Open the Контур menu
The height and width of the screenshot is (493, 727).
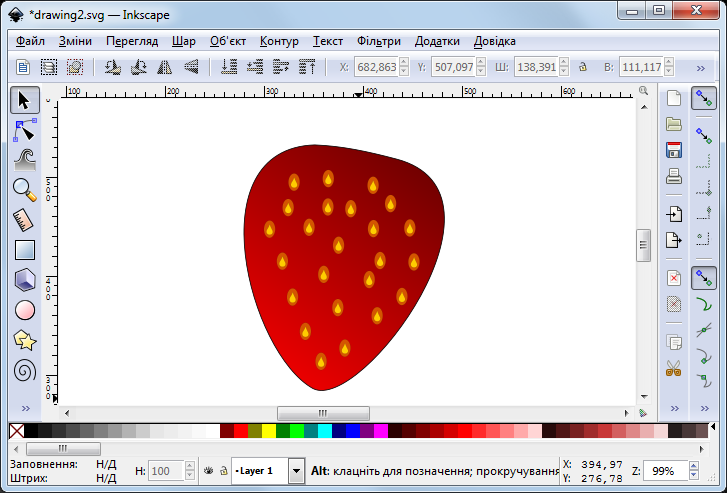tap(279, 41)
